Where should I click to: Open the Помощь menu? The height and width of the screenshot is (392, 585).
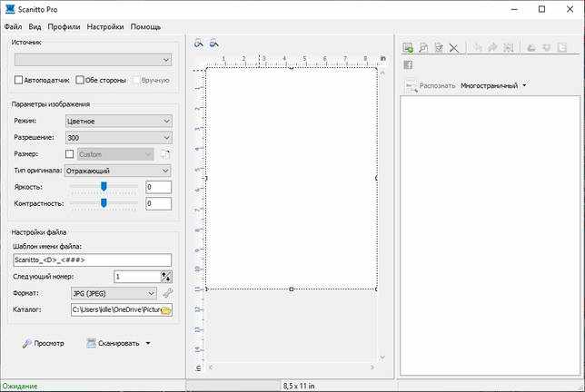point(145,27)
